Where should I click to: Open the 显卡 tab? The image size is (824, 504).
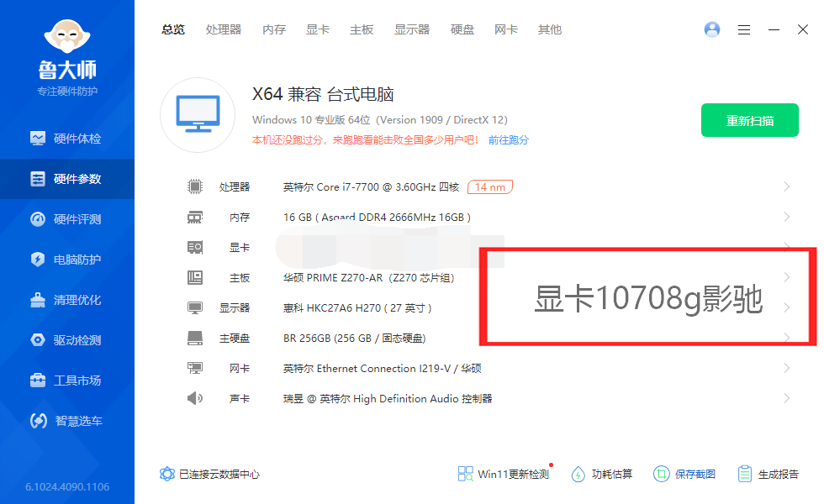click(x=318, y=30)
